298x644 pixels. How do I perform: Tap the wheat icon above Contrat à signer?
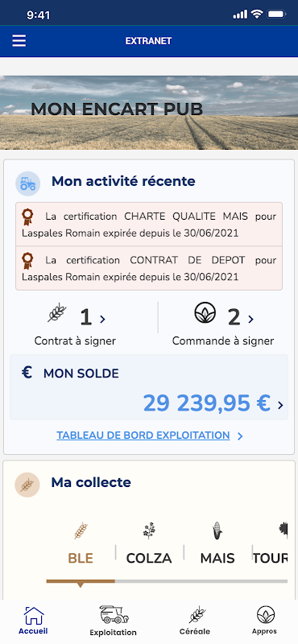(x=56, y=313)
